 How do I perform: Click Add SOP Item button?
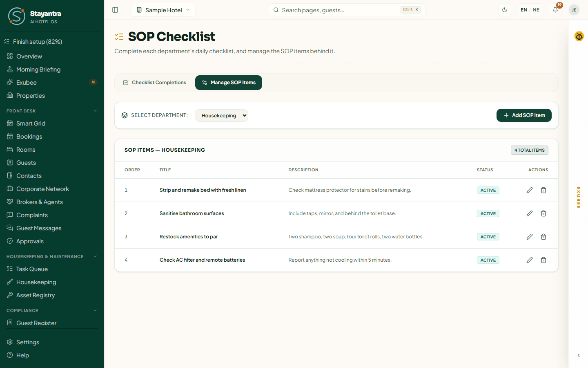(524, 115)
